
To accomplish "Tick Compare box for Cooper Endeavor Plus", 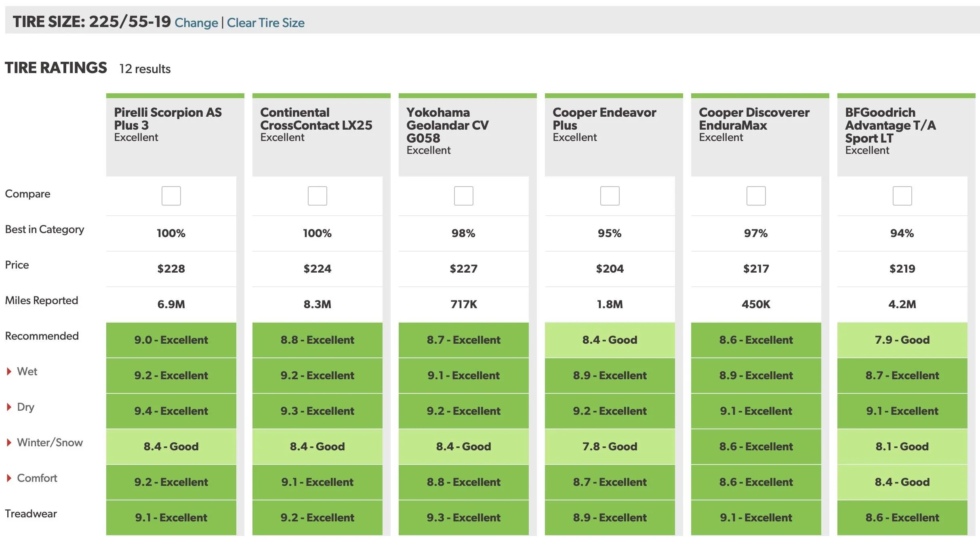I will pyautogui.click(x=610, y=196).
